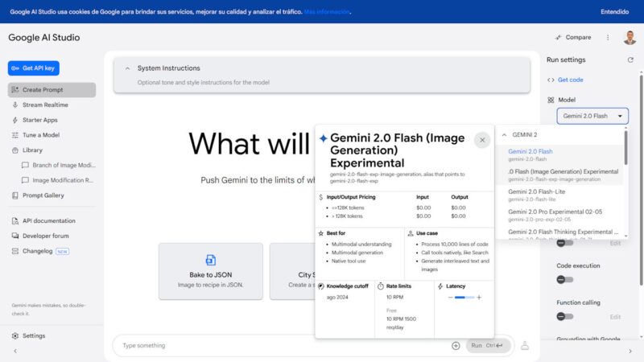
Task: Click the Library icon
Action: (15, 150)
